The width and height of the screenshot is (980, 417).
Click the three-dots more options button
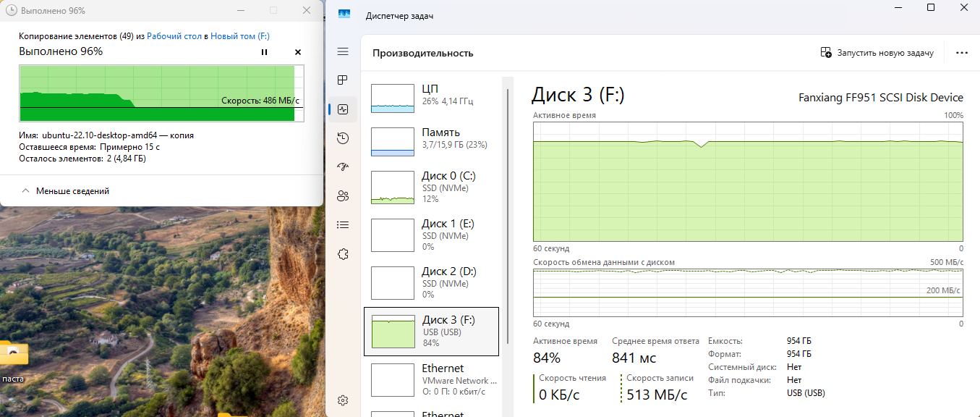coord(961,53)
